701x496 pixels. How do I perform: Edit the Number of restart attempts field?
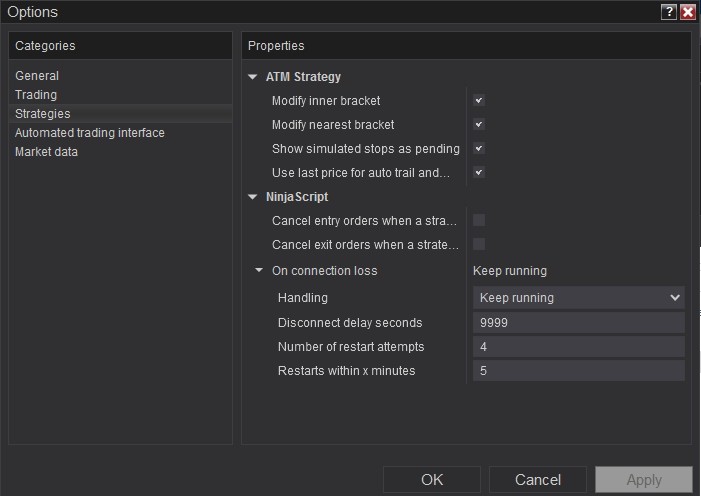tap(578, 346)
